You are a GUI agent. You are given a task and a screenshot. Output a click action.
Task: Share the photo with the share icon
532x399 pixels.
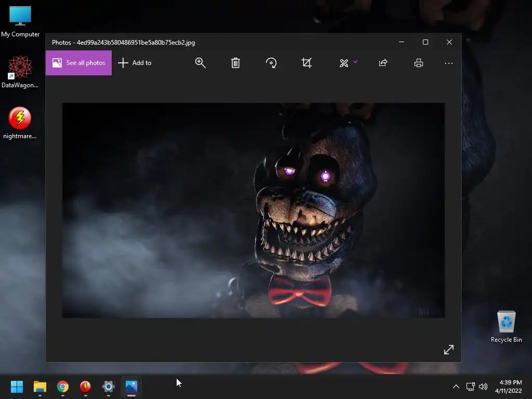[x=383, y=63]
